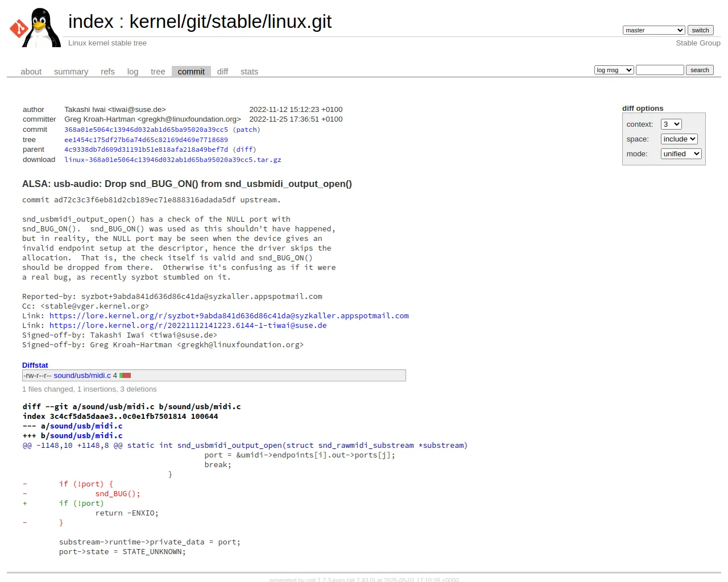Open the tree hash ee1454c link
This screenshot has height=582, width=728.
pyautogui.click(x=146, y=140)
